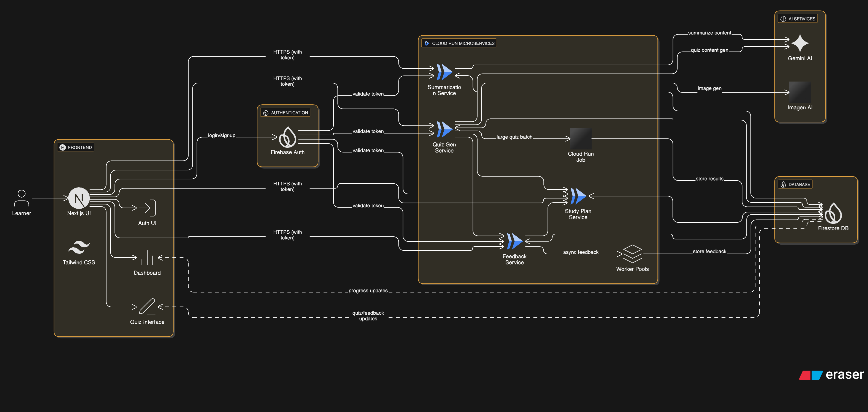Click the Feedback Service icon
This screenshot has height=412, width=868.
[514, 241]
